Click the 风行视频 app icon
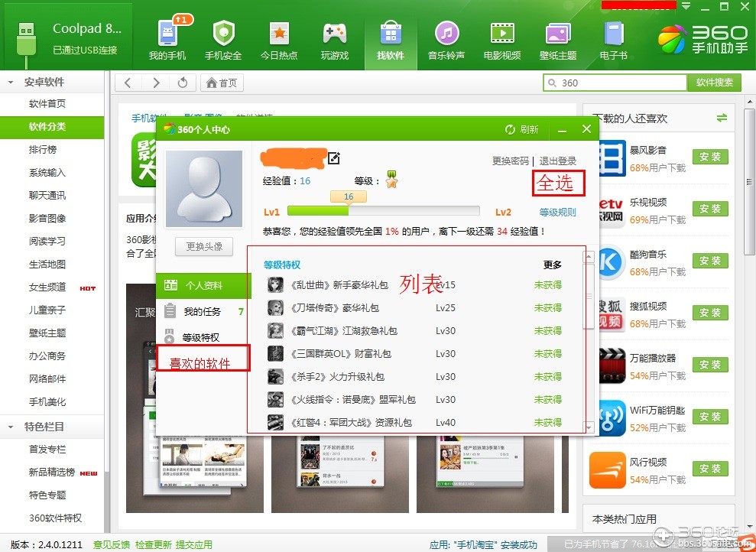Viewport: 756px width, 552px height. click(608, 470)
